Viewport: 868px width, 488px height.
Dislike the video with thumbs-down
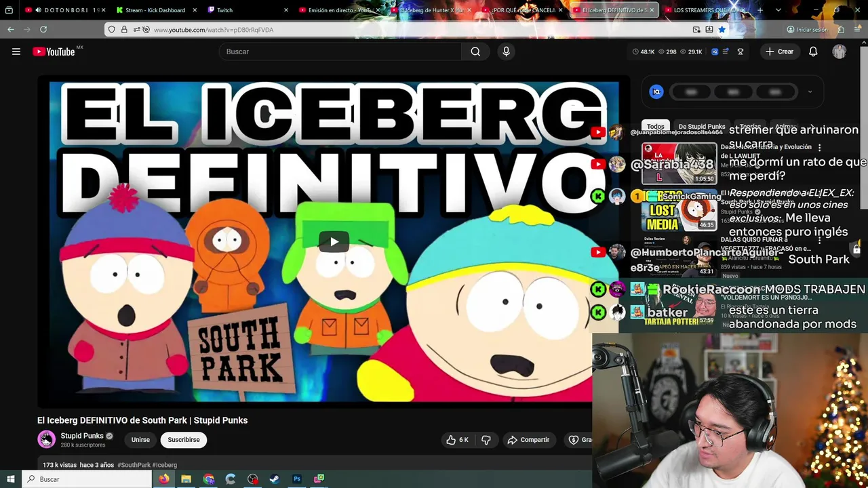point(486,440)
